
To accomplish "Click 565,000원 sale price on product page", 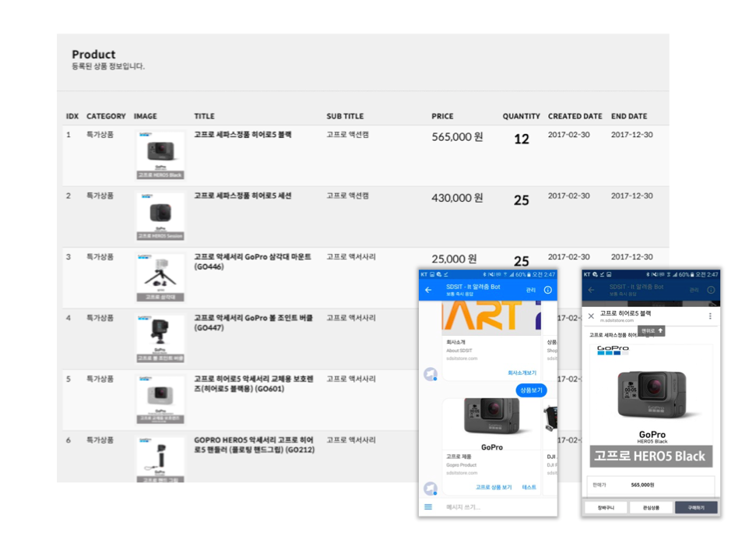I will point(642,485).
